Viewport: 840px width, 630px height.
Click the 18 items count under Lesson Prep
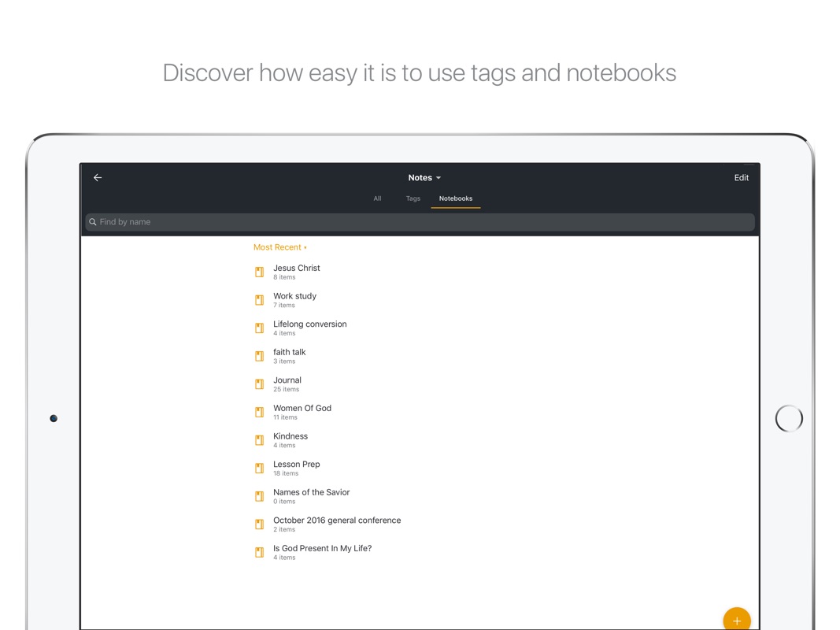click(286, 473)
